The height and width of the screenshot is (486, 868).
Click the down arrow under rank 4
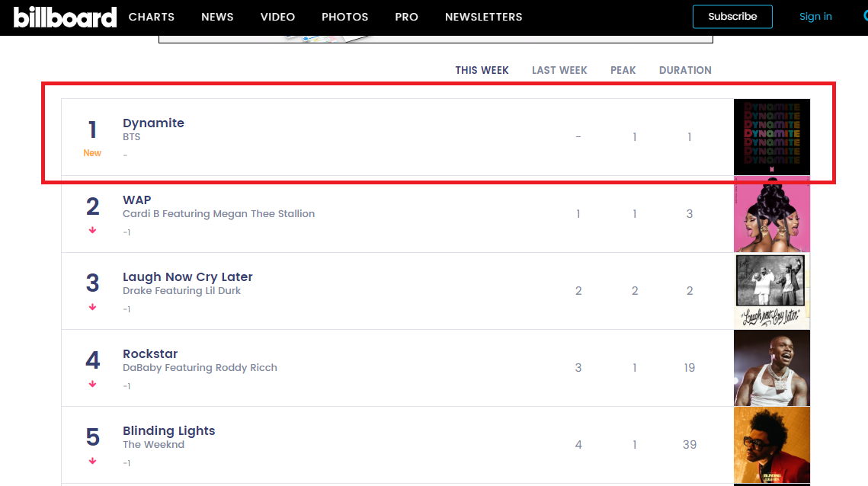pyautogui.click(x=92, y=384)
